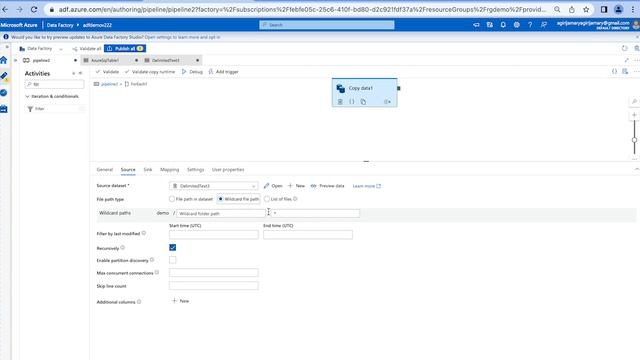Uncheck the Recursively checkbox
Image resolution: width=640 pixels, height=360 pixels.
[x=173, y=247]
